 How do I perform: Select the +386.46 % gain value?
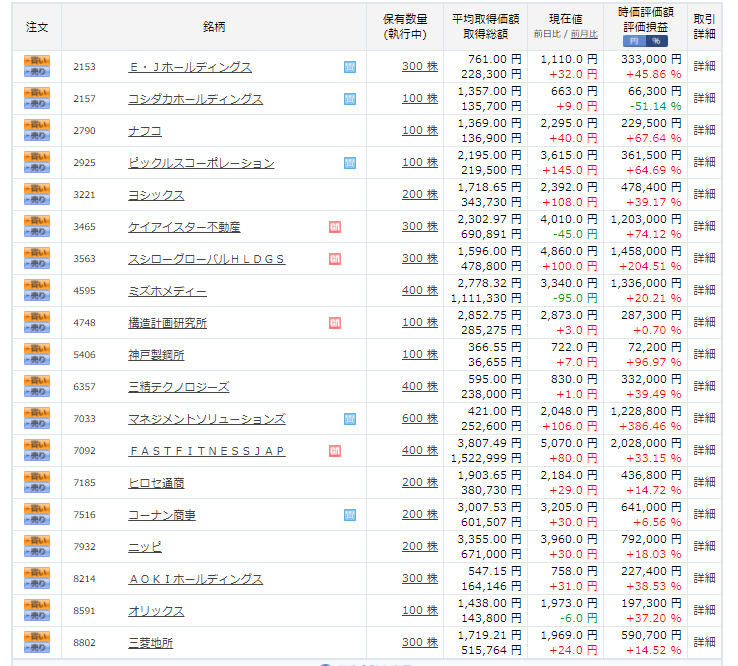pyautogui.click(x=650, y=426)
